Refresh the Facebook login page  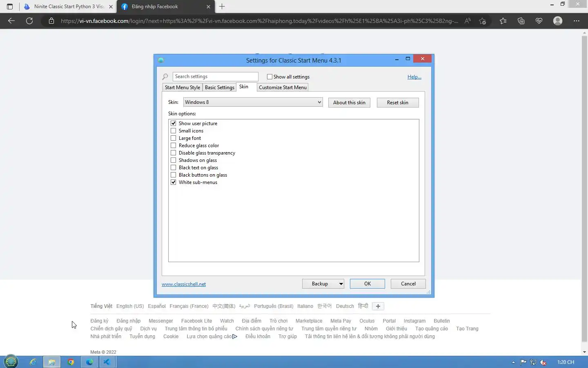[29, 21]
